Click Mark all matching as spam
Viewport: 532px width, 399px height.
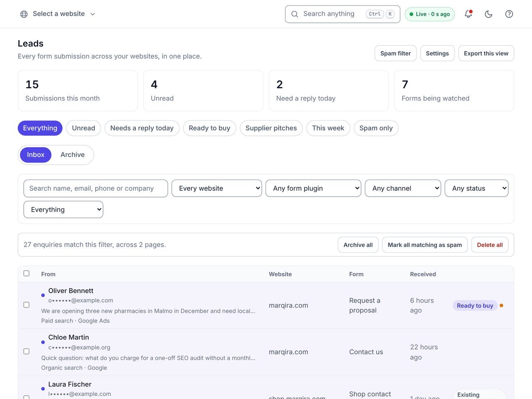425,245
